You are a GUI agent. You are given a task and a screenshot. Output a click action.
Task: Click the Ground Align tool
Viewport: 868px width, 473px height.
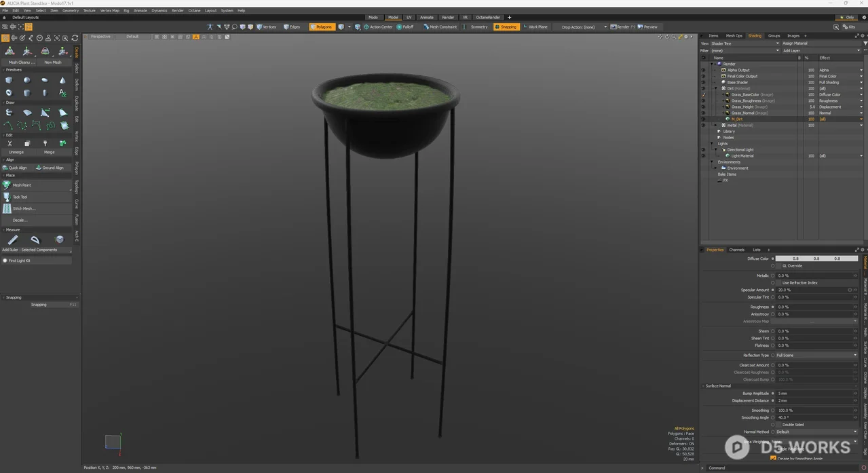pos(50,168)
